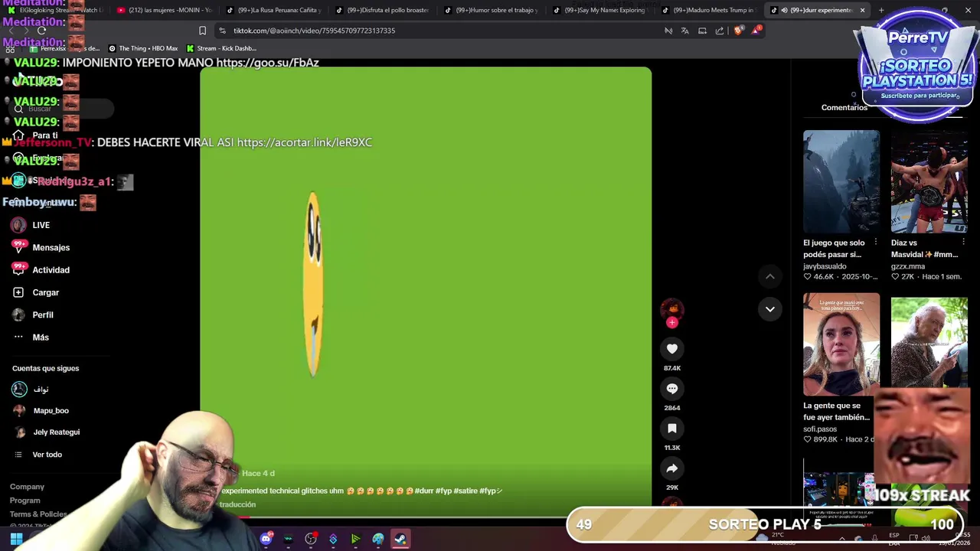Save the video with the bookmark icon
The height and width of the screenshot is (551, 980).
672,429
